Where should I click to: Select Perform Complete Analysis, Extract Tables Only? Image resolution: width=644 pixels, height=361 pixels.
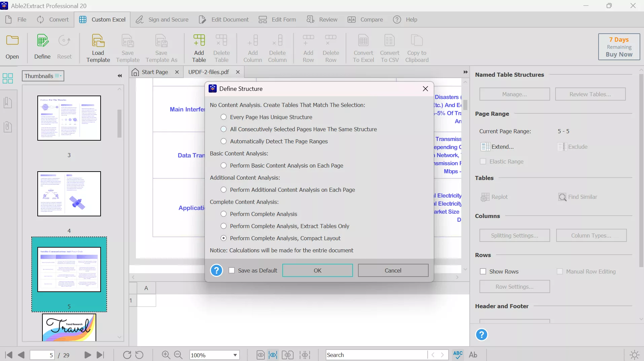point(224,226)
